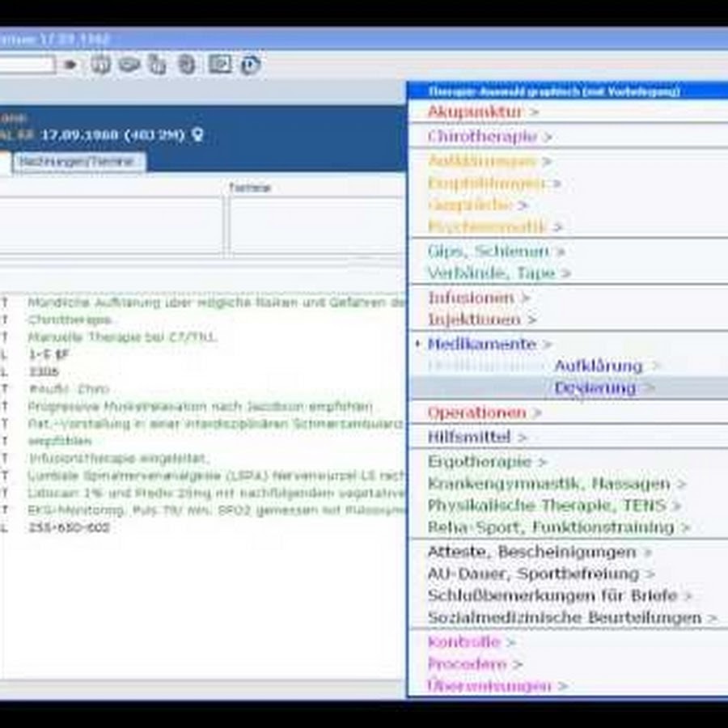Expand the Akupunktur therapy submenu

coord(475,112)
